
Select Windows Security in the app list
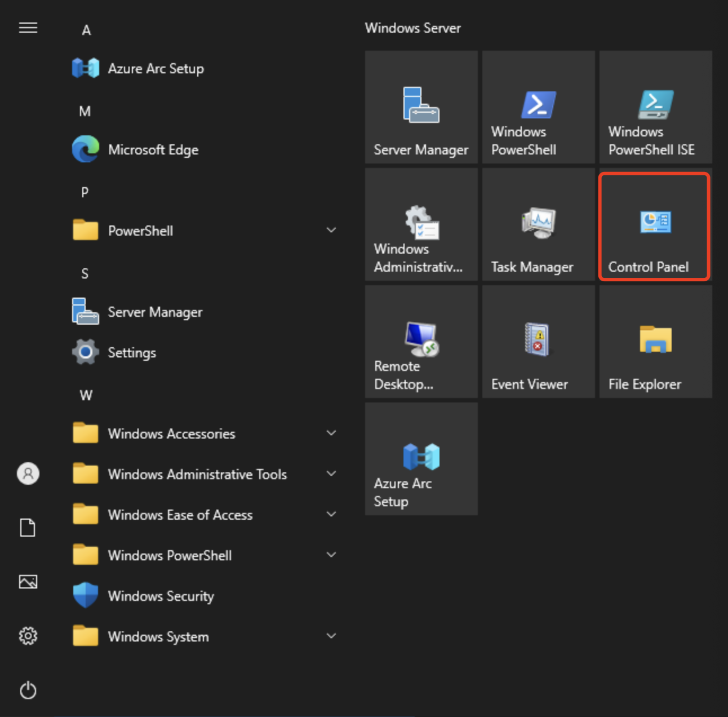[161, 596]
